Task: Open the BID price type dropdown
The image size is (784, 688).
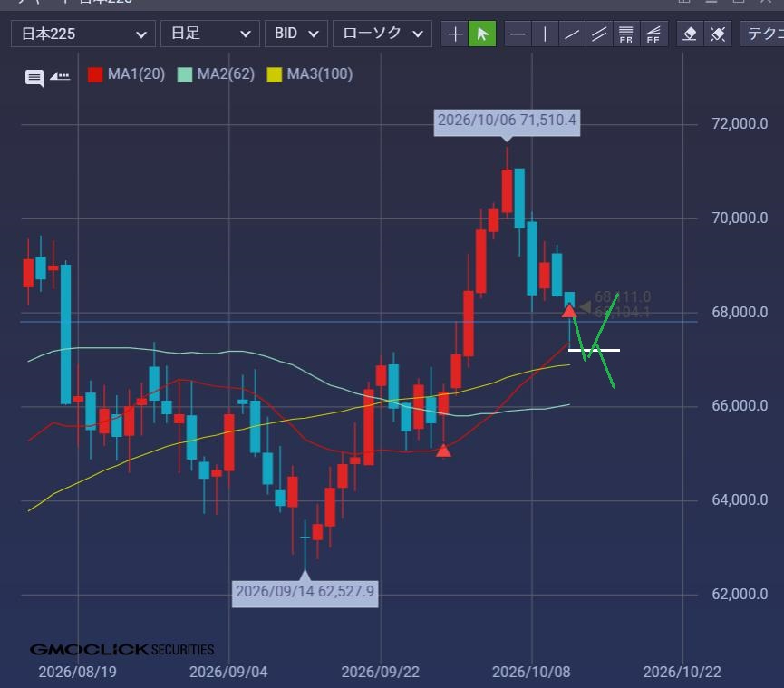Action: (296, 34)
